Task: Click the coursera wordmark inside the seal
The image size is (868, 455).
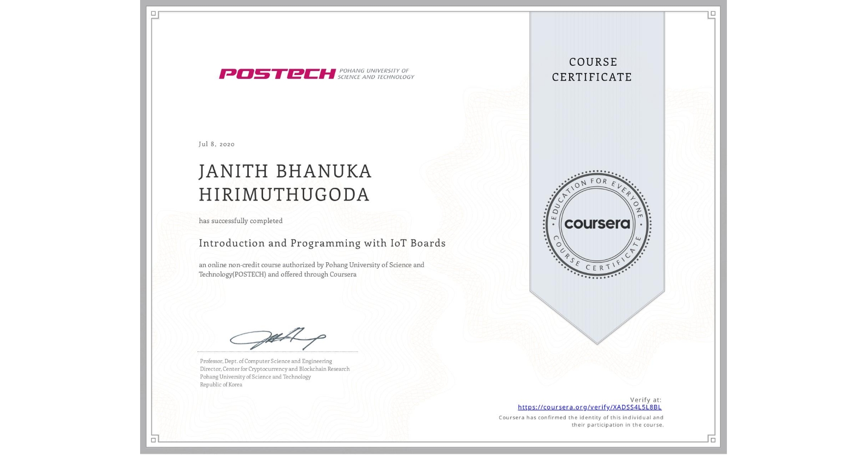Action: (597, 224)
